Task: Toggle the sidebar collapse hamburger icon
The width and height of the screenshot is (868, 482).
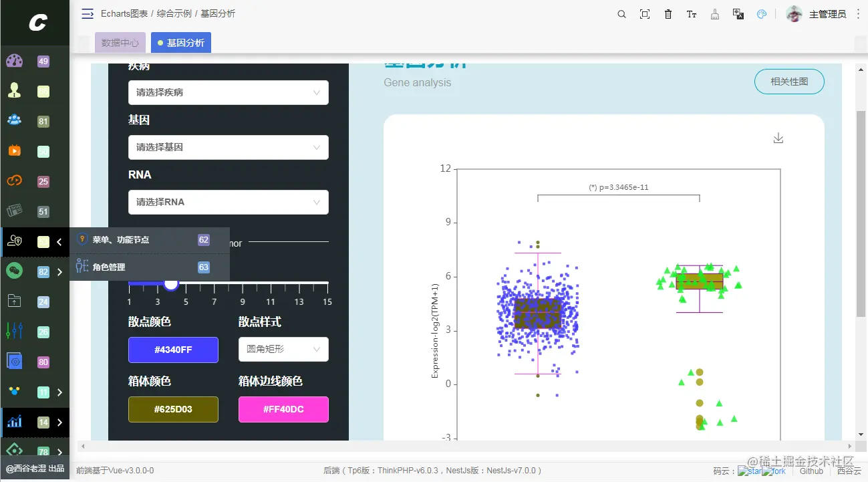Action: [x=88, y=13]
